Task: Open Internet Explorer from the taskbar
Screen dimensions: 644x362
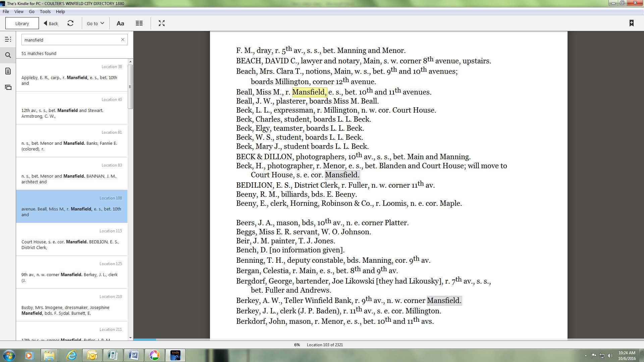Action: click(x=71, y=355)
